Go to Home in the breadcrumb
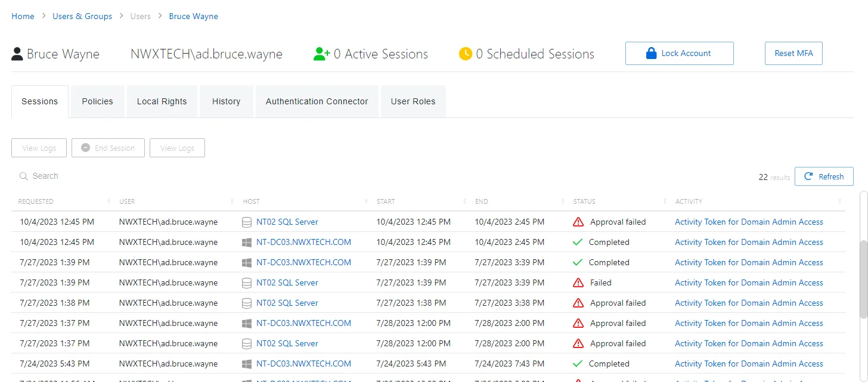This screenshot has width=868, height=382. coord(23,16)
